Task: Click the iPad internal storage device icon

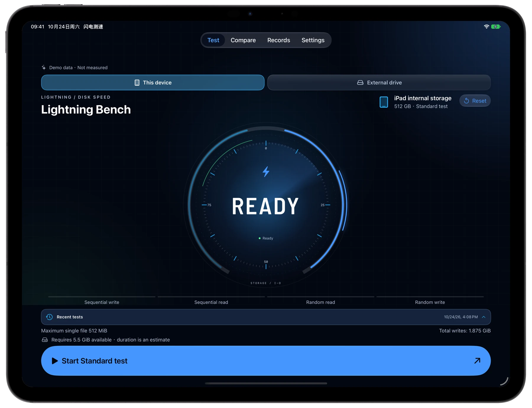Action: (384, 102)
